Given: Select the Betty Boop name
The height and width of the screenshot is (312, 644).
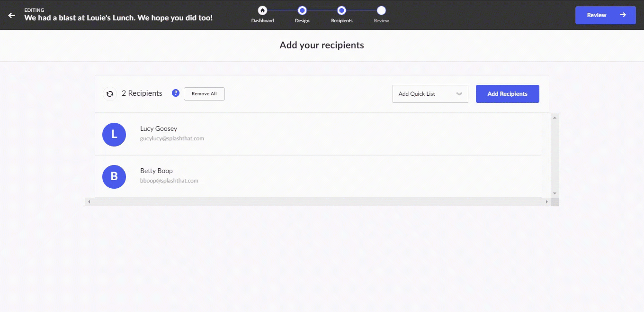Looking at the screenshot, I should [x=156, y=171].
